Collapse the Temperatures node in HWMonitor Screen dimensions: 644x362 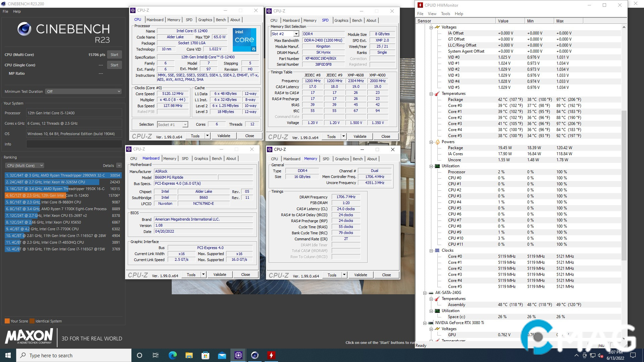[431, 94]
